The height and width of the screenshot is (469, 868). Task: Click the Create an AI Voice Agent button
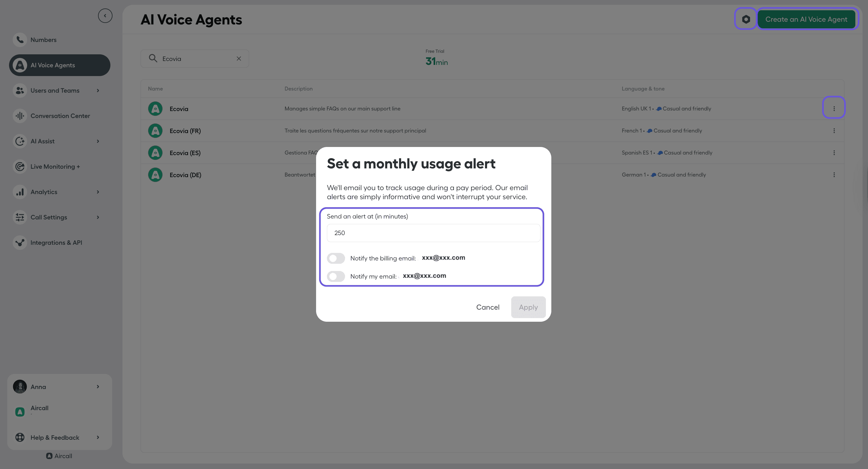point(807,19)
